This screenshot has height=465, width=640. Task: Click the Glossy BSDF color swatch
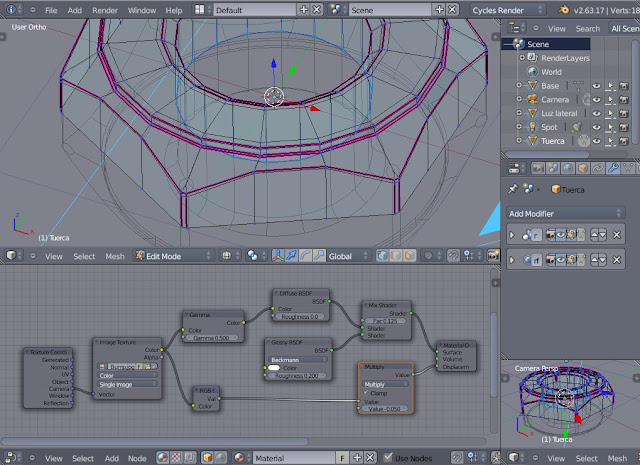coord(272,367)
